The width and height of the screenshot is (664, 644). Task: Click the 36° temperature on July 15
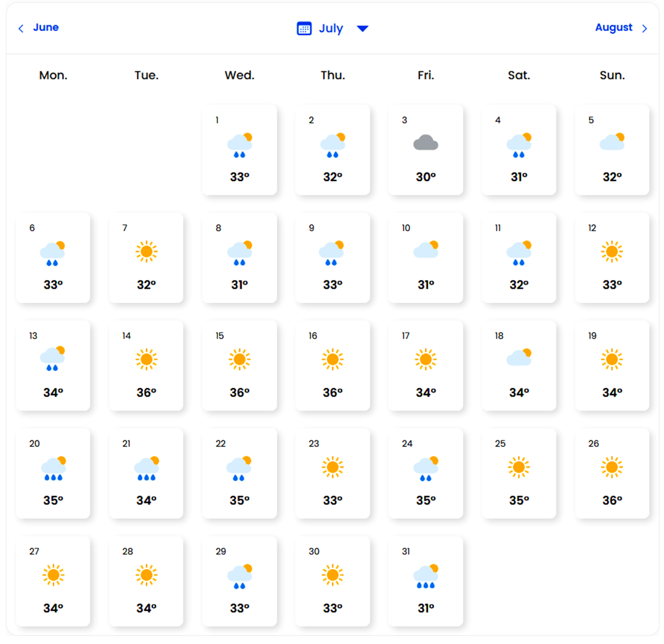(x=240, y=393)
